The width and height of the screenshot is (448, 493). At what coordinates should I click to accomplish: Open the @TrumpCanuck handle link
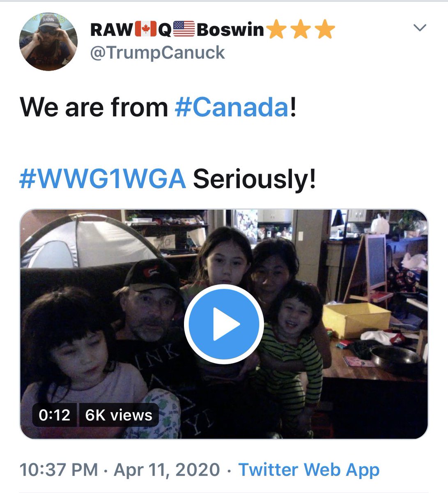157,53
